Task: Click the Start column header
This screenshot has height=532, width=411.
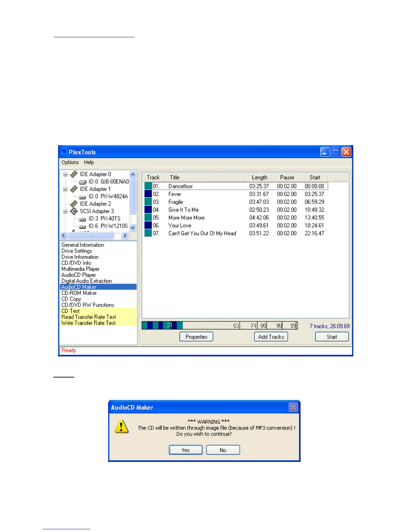Action: pyautogui.click(x=314, y=177)
